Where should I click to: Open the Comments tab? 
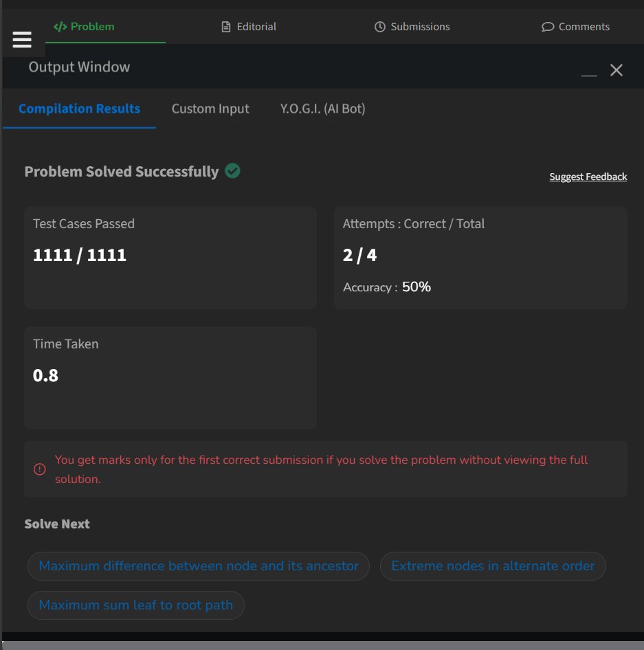click(575, 27)
